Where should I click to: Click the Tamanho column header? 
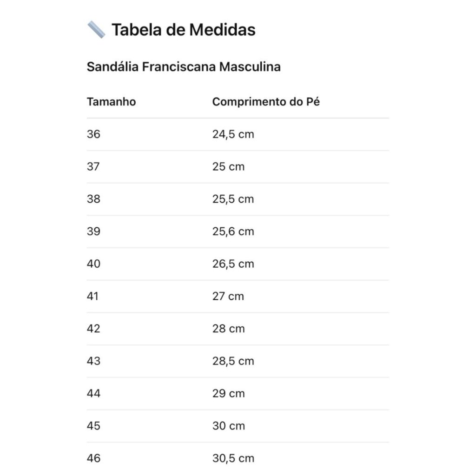click(111, 102)
